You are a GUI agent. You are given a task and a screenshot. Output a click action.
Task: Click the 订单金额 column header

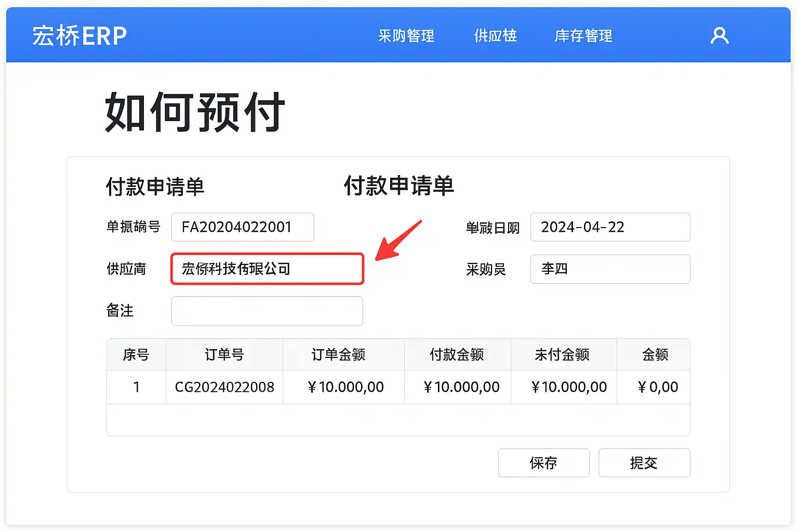pyautogui.click(x=343, y=355)
